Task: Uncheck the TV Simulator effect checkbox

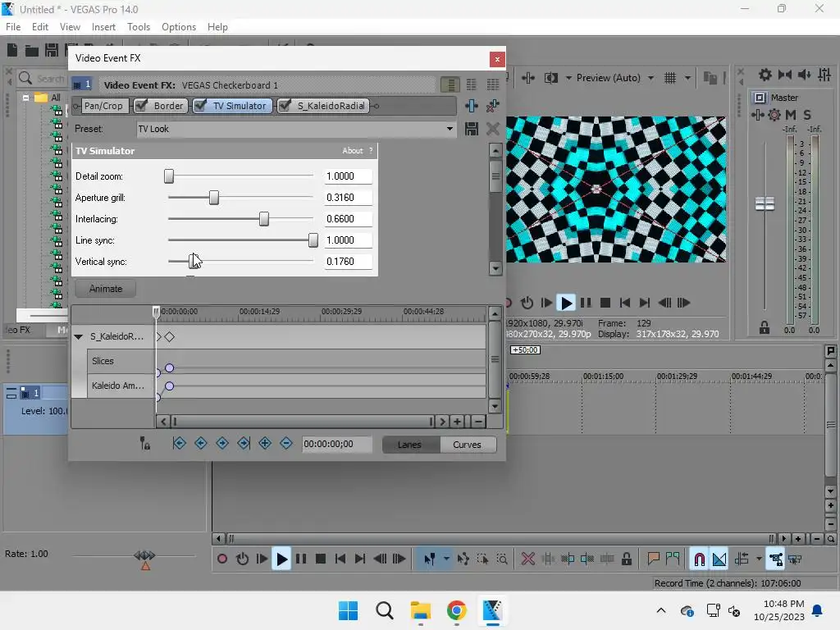Action: pos(200,106)
